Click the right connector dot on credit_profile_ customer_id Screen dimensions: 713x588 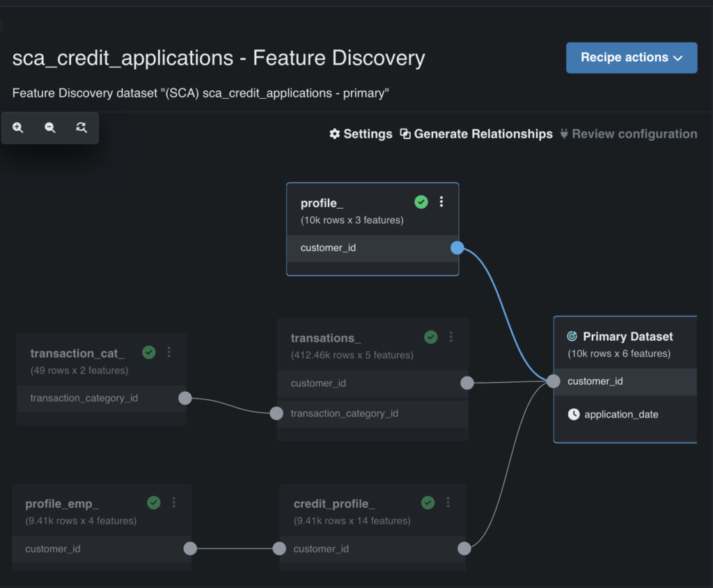point(464,548)
